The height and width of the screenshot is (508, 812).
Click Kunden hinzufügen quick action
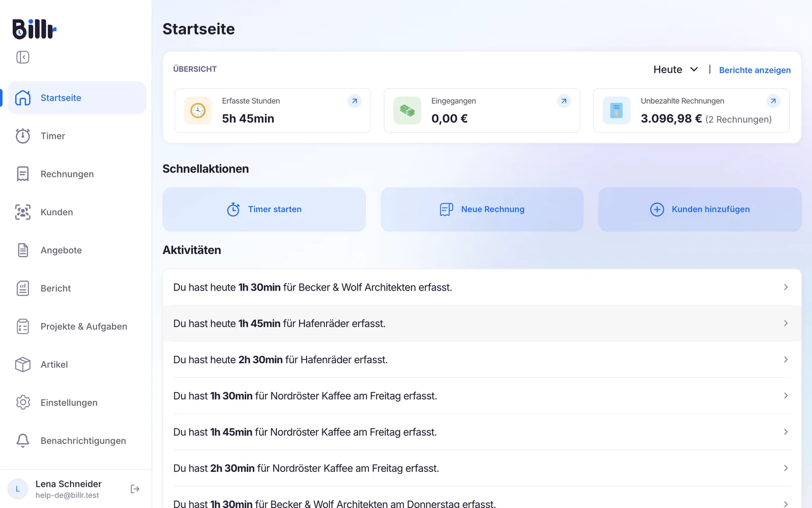pos(700,209)
